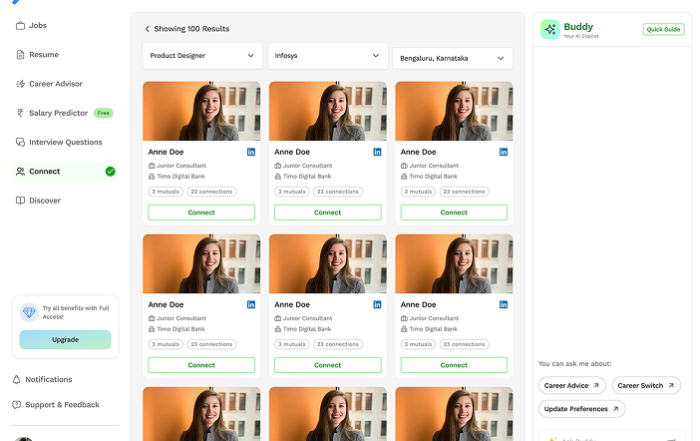Open the Product Designer role dropdown
This screenshot has height=441, width=700.
point(203,56)
